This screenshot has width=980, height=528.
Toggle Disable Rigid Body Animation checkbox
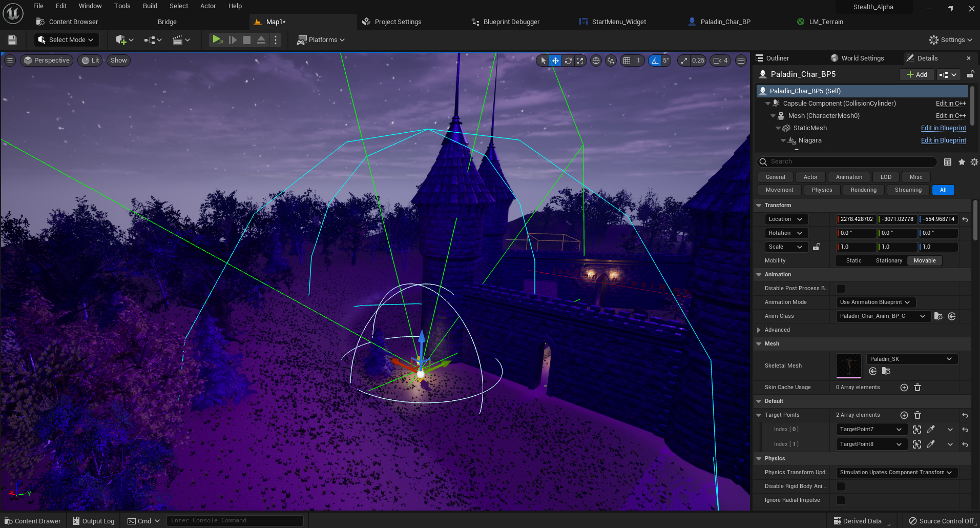[841, 486]
